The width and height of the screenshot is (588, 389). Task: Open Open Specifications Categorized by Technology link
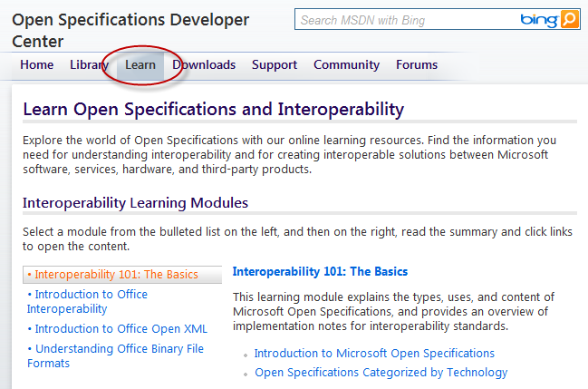381,373
